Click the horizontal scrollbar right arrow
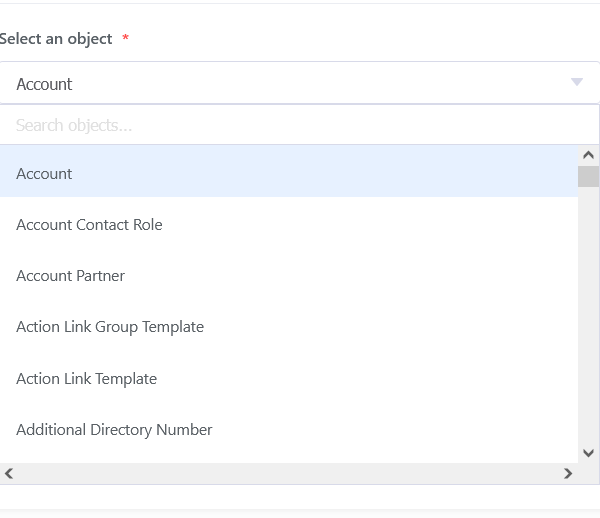600x518 pixels. [x=568, y=473]
